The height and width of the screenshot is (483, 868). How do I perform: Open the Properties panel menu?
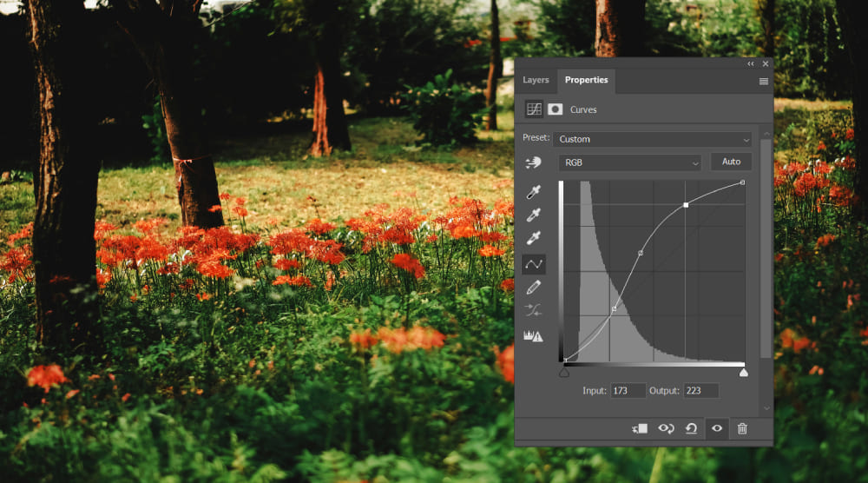(763, 82)
